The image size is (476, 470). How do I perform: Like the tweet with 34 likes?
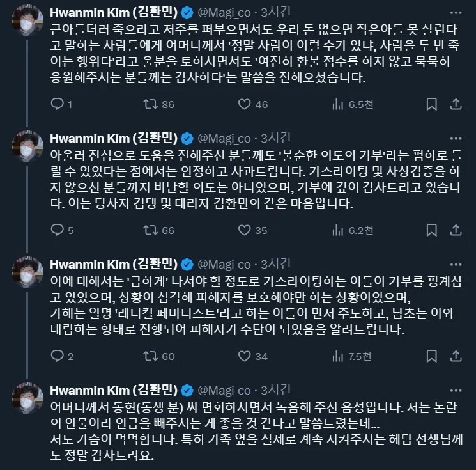pyautogui.click(x=245, y=356)
